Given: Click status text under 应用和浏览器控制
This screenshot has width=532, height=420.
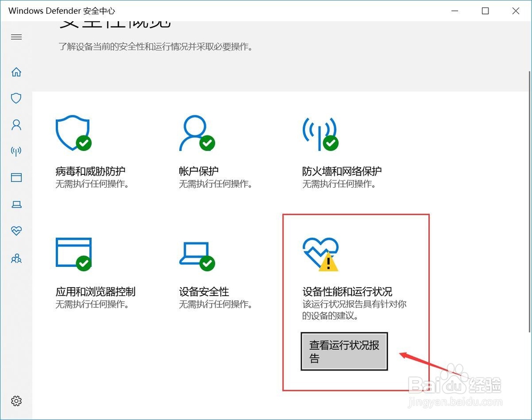Looking at the screenshot, I should point(92,305).
